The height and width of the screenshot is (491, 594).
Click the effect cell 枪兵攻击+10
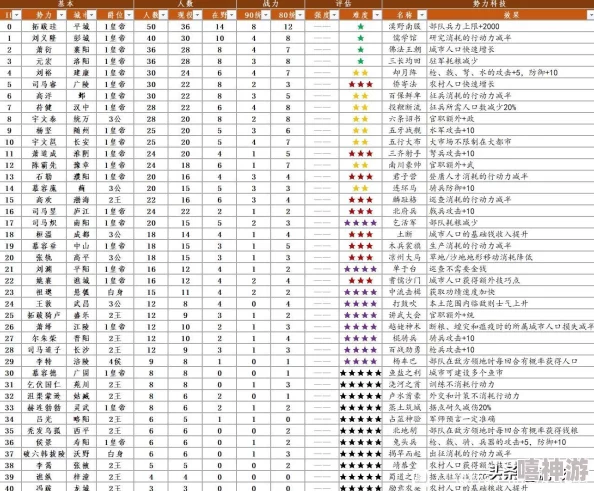(511, 350)
